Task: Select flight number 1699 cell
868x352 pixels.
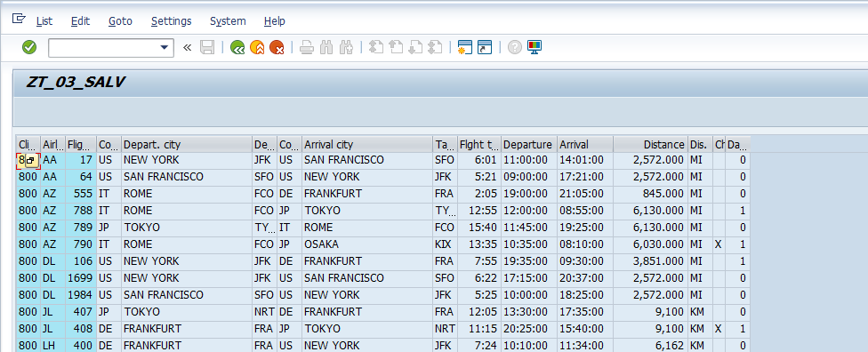Action: point(81,278)
